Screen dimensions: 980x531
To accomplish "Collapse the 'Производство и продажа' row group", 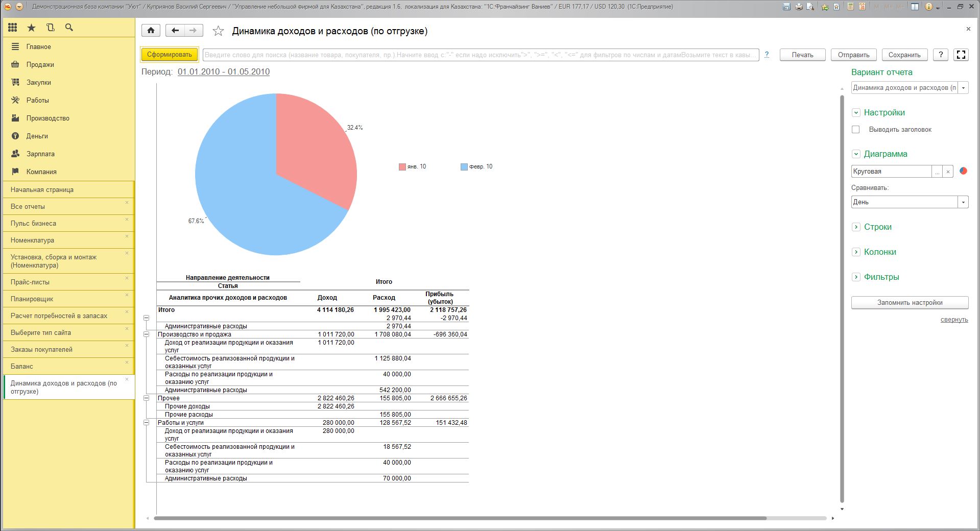I will [147, 334].
